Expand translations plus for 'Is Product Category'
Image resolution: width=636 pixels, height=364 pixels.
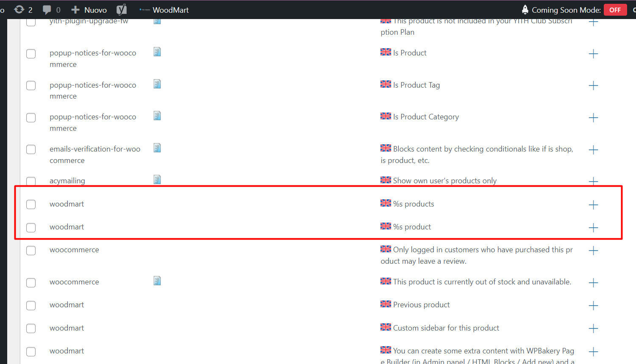click(x=593, y=118)
